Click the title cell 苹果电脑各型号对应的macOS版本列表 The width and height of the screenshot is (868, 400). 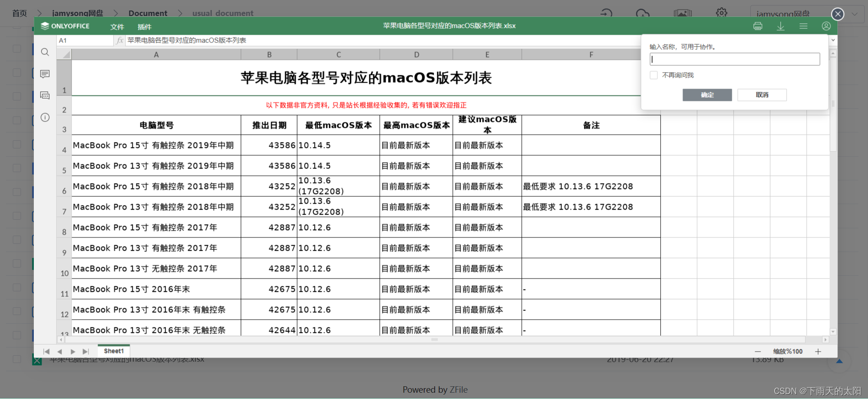click(x=366, y=78)
